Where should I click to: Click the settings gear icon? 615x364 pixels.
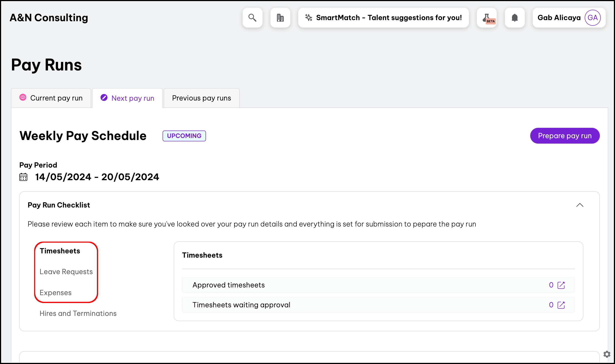tap(607, 354)
